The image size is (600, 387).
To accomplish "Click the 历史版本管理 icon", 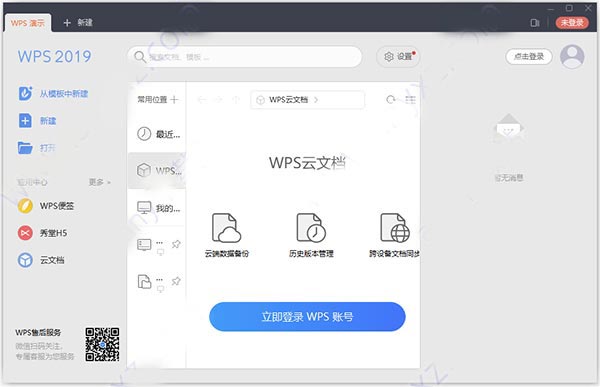I will click(311, 228).
